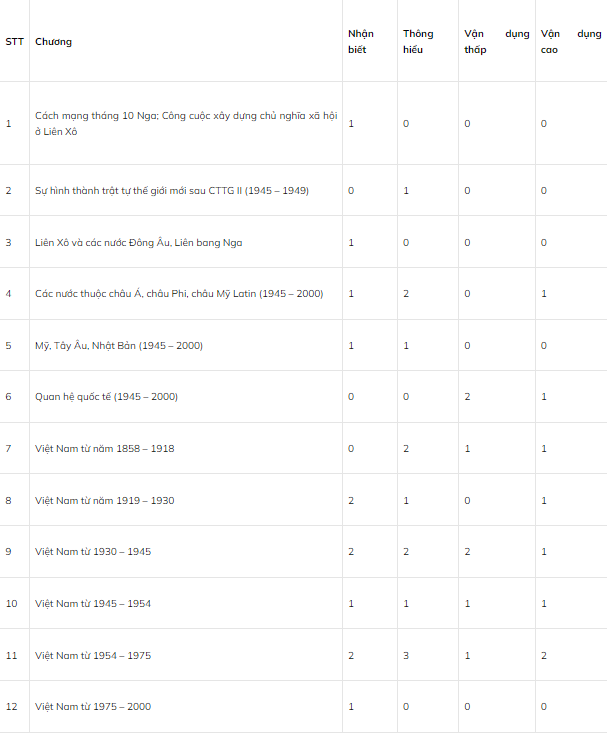Screen dimensions: 607x734
Task: Click the "Nhận biết" column header
Action: [x=361, y=42]
